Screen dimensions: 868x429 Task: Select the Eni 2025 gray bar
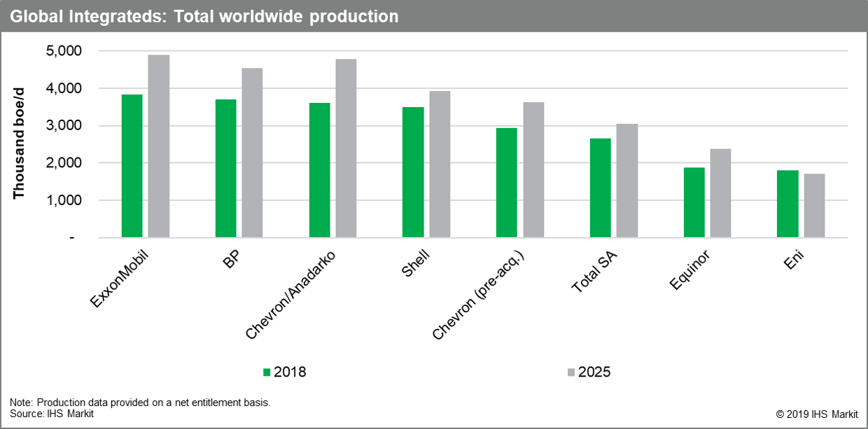[815, 206]
